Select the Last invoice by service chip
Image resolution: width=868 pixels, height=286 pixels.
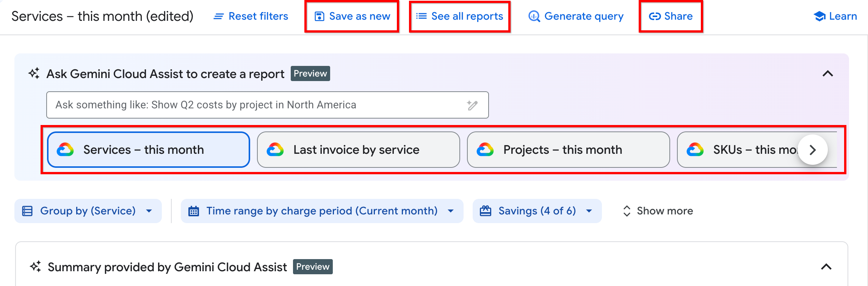[x=358, y=150]
